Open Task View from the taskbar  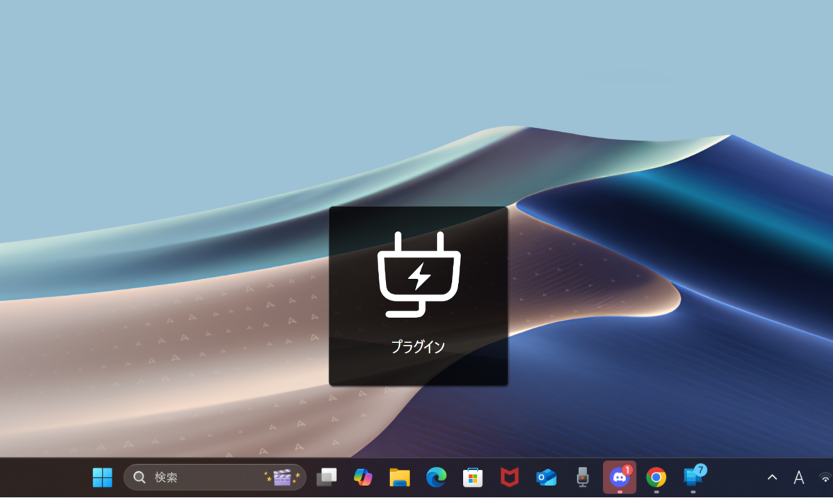coord(326,478)
